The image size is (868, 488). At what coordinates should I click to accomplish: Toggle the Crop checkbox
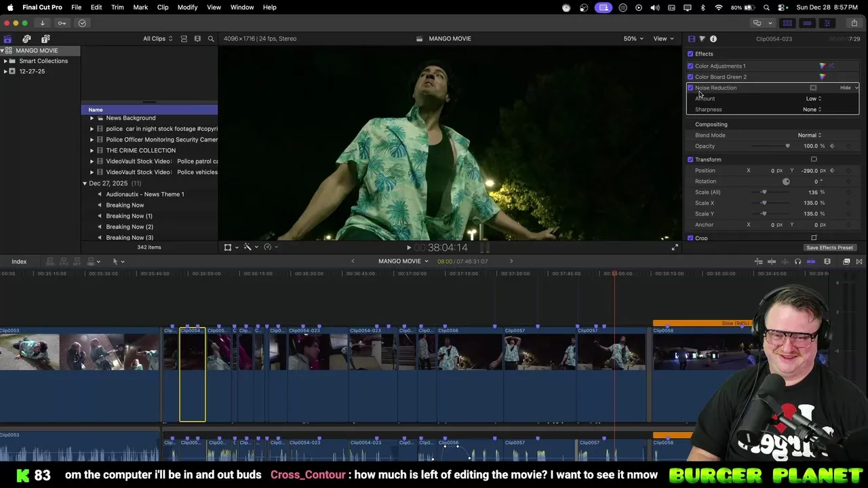pos(690,238)
